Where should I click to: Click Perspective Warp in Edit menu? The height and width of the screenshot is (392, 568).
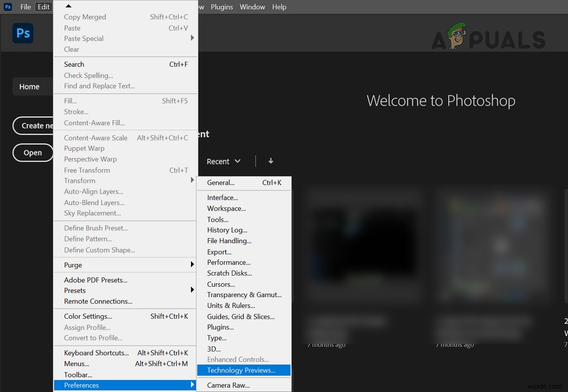click(125, 159)
